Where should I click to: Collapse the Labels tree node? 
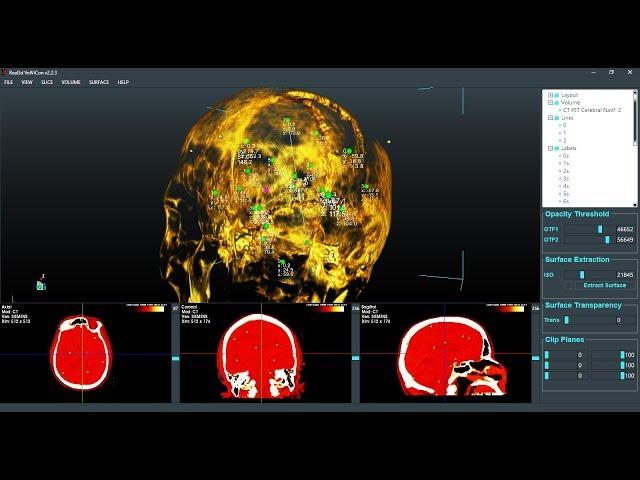pos(550,148)
